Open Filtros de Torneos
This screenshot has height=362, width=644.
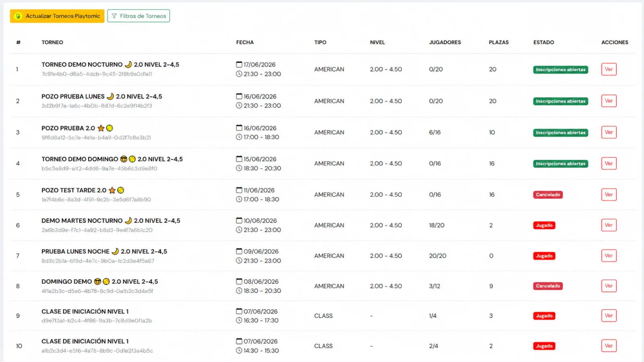(x=138, y=16)
